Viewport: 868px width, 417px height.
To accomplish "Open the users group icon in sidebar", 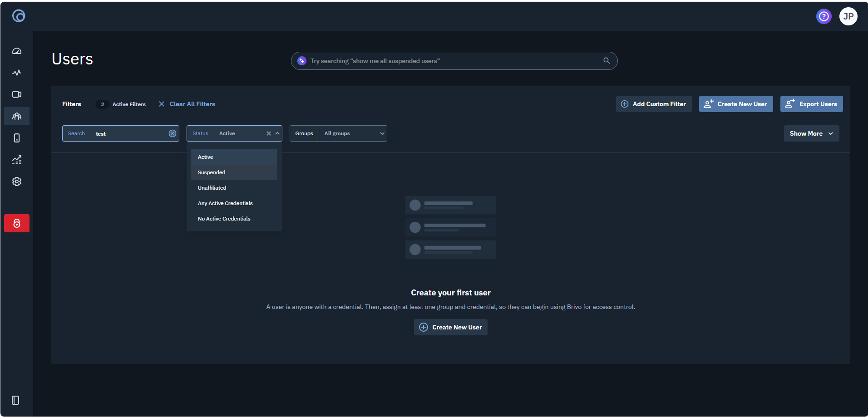I will point(17,116).
